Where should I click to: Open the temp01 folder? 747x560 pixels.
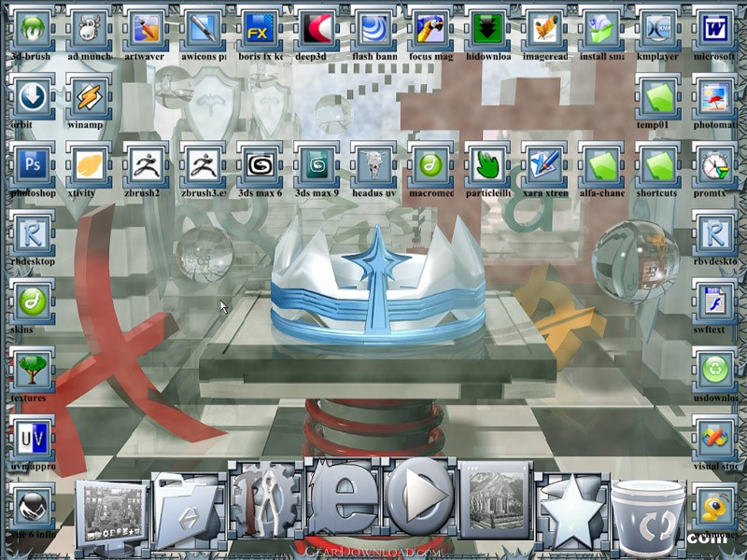click(658, 97)
